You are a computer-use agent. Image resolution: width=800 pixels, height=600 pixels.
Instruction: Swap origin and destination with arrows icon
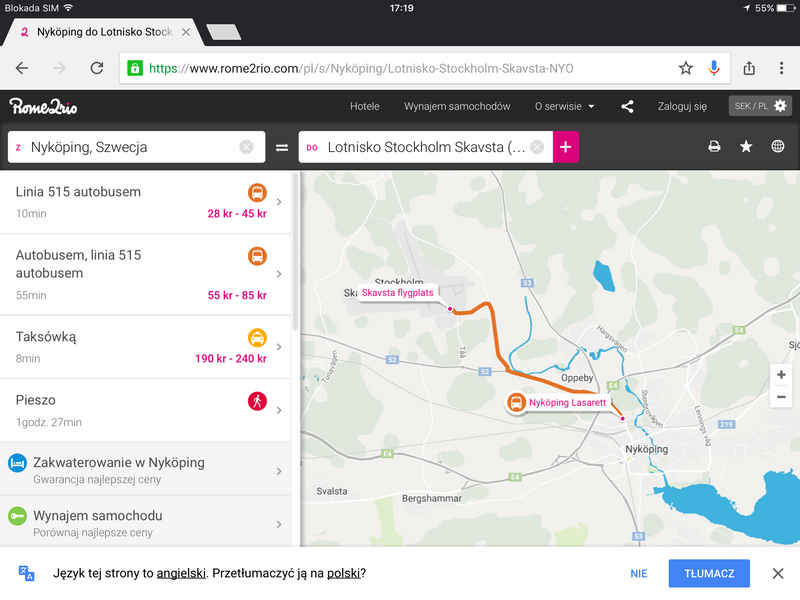tap(282, 147)
